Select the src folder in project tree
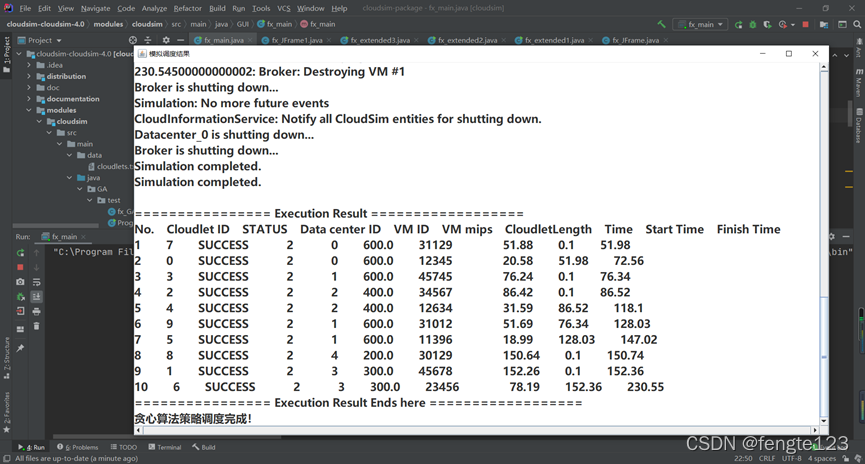The width and height of the screenshot is (865, 464). pyautogui.click(x=67, y=133)
